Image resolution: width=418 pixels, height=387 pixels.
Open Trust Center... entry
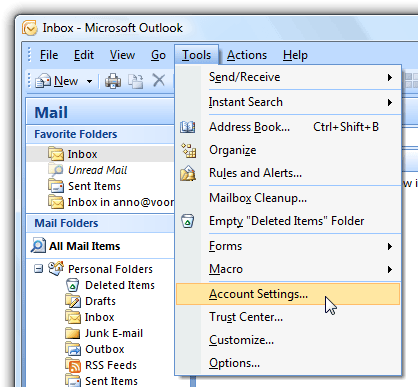288,317
